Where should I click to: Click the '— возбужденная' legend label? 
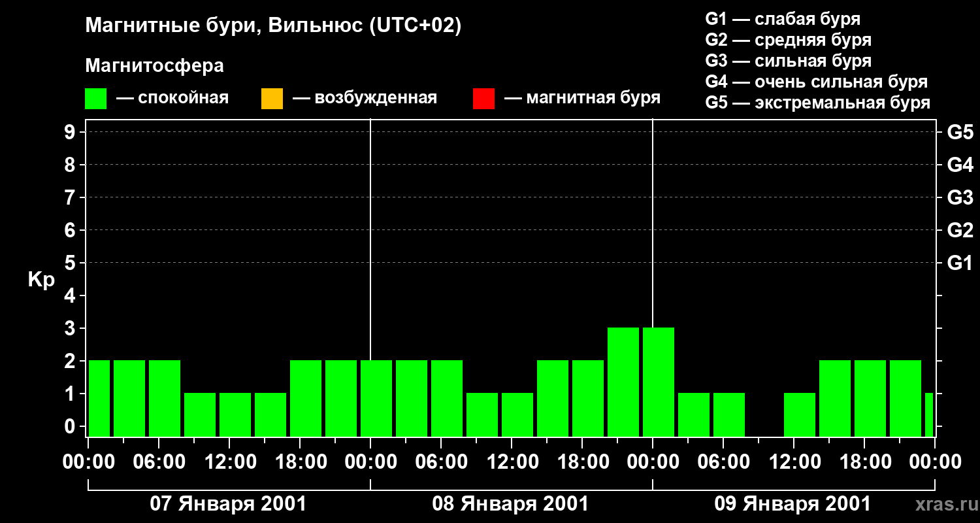(365, 98)
